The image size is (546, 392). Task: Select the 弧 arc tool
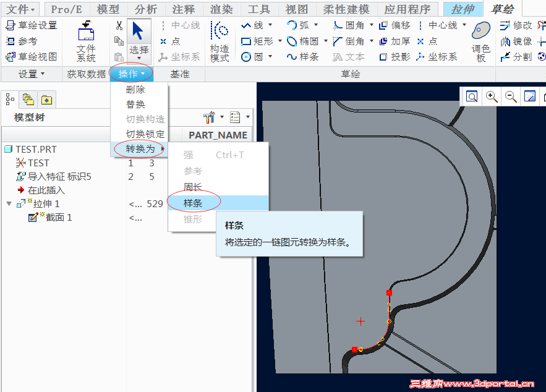297,25
